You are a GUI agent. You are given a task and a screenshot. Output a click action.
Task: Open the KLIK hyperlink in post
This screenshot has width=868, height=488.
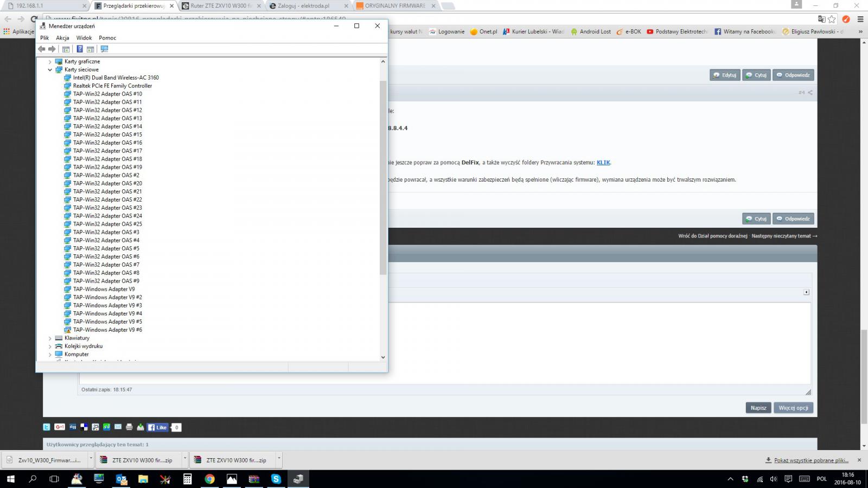[603, 163]
